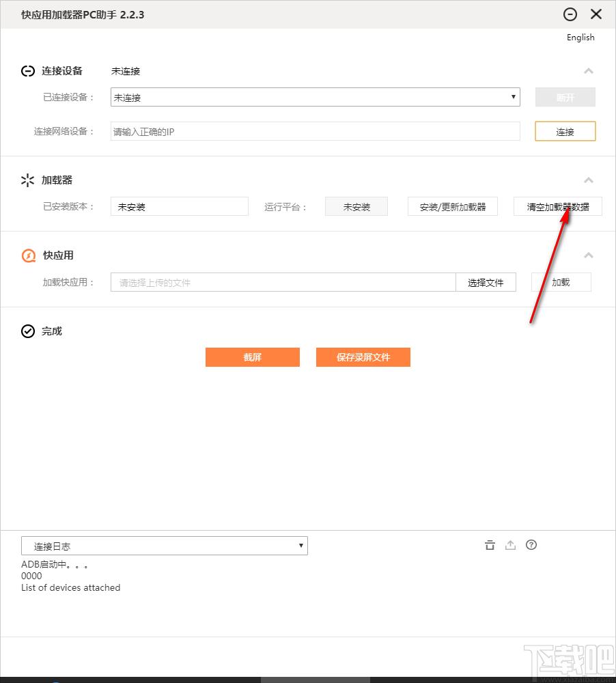Click the 加载 button
Screen dimensions: 616x683
pos(561,282)
